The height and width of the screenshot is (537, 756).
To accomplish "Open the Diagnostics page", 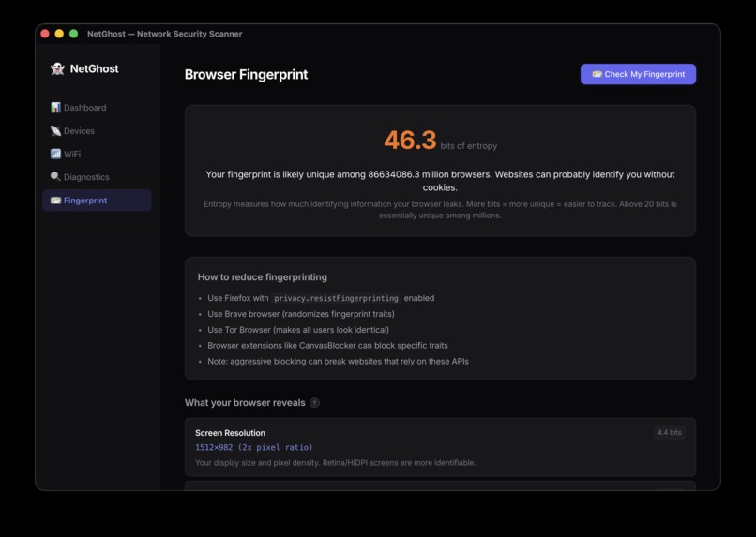I will pyautogui.click(x=97, y=177).
